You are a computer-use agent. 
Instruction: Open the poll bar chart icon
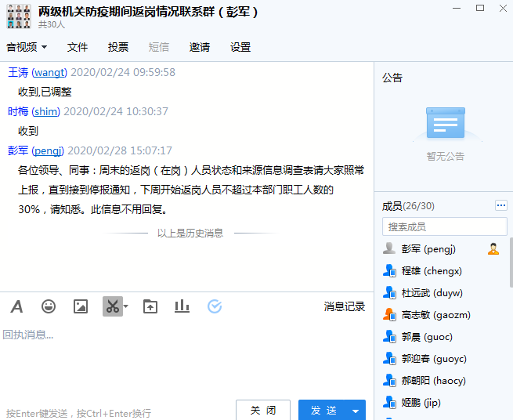pyautogui.click(x=182, y=306)
